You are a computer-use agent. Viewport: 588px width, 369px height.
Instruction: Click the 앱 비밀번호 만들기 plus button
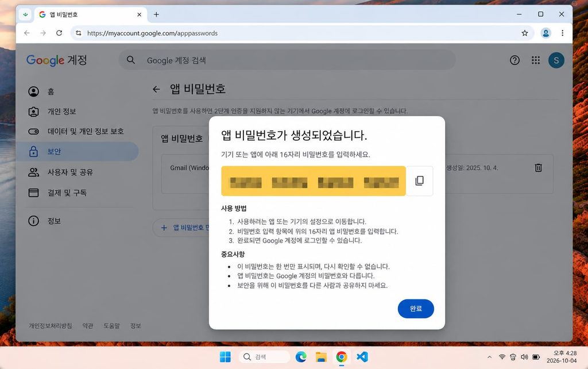click(x=181, y=228)
